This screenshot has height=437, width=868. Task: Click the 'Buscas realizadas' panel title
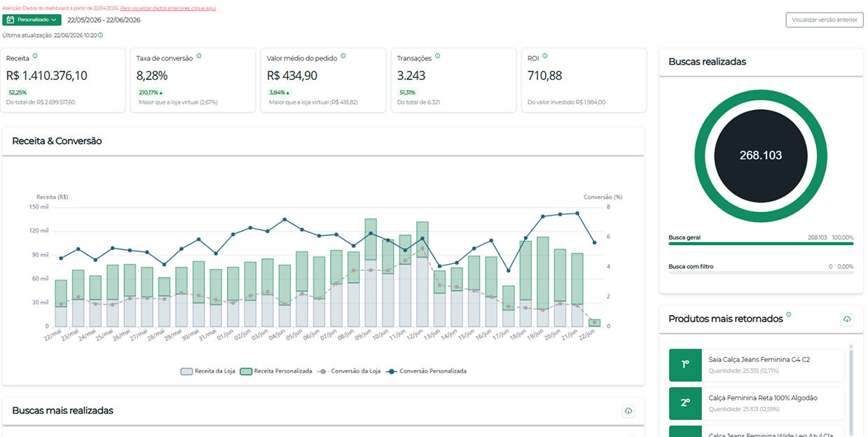click(707, 62)
